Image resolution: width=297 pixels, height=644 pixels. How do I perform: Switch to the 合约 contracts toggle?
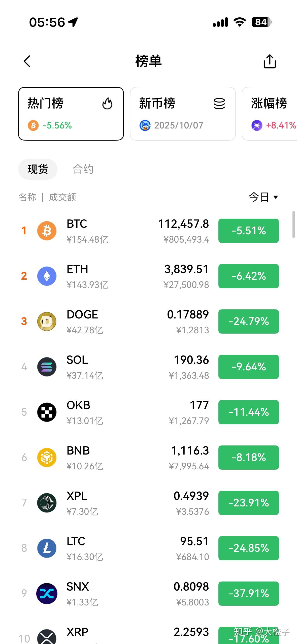83,169
